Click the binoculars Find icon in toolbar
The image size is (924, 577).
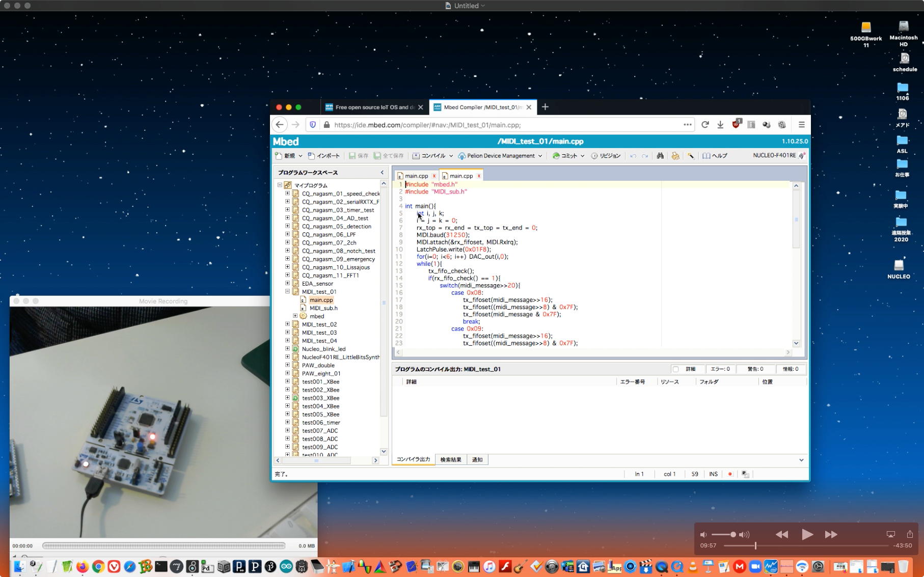pyautogui.click(x=660, y=156)
